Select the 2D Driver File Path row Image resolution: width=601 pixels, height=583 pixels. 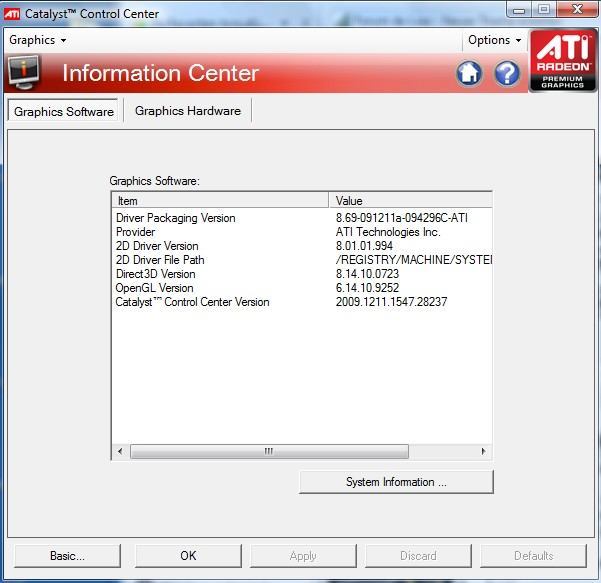(x=302, y=260)
